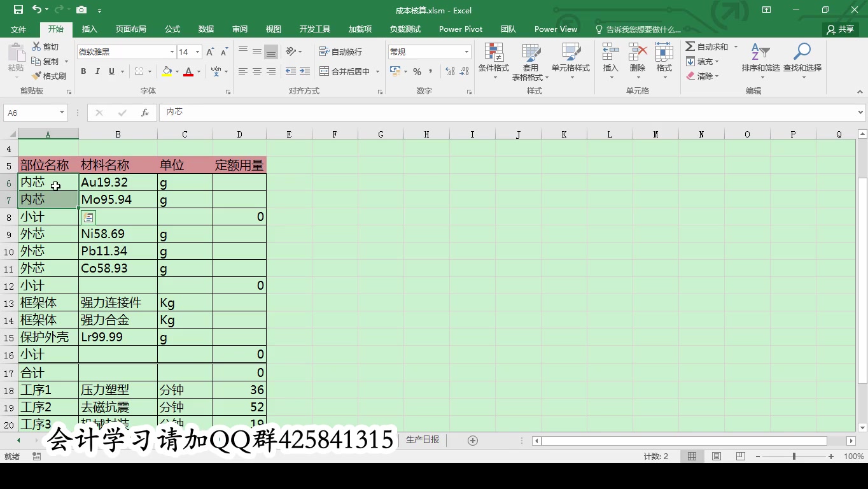Expand the formula bar
The width and height of the screenshot is (868, 489).
point(860,113)
